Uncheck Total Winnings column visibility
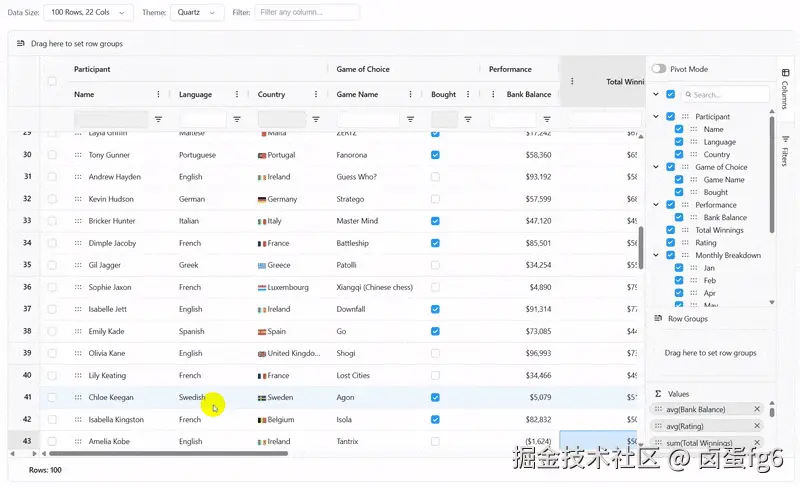Image resolution: width=800 pixels, height=489 pixels. pyautogui.click(x=670, y=230)
